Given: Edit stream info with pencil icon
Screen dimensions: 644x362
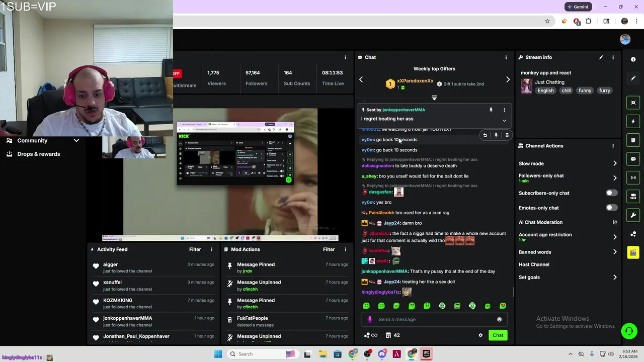Looking at the screenshot, I should tap(601, 57).
